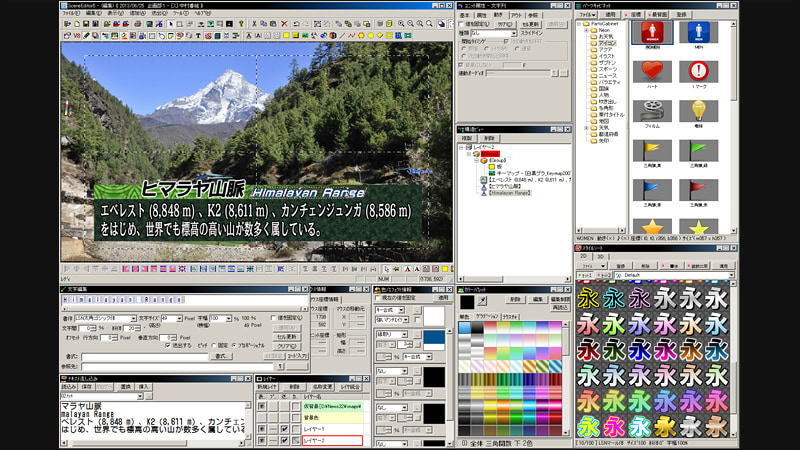
Task: Expand the Neon folder in parts cabinet
Action: [x=586, y=31]
